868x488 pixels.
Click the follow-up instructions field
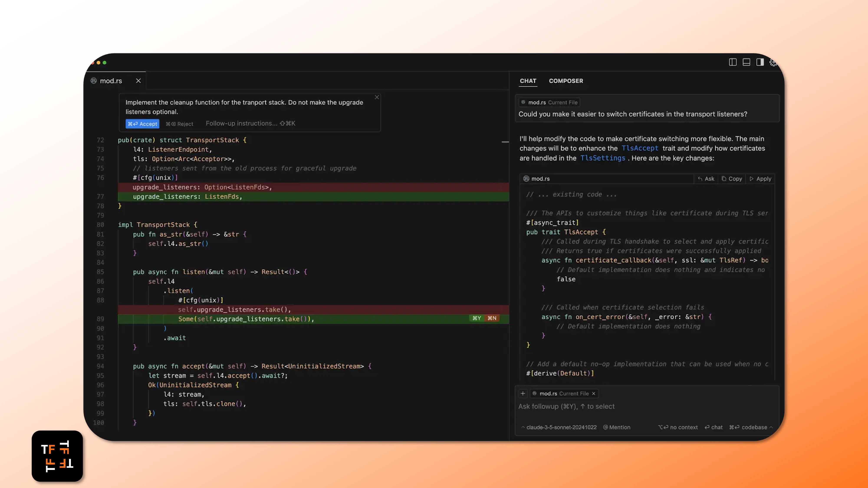pos(250,124)
